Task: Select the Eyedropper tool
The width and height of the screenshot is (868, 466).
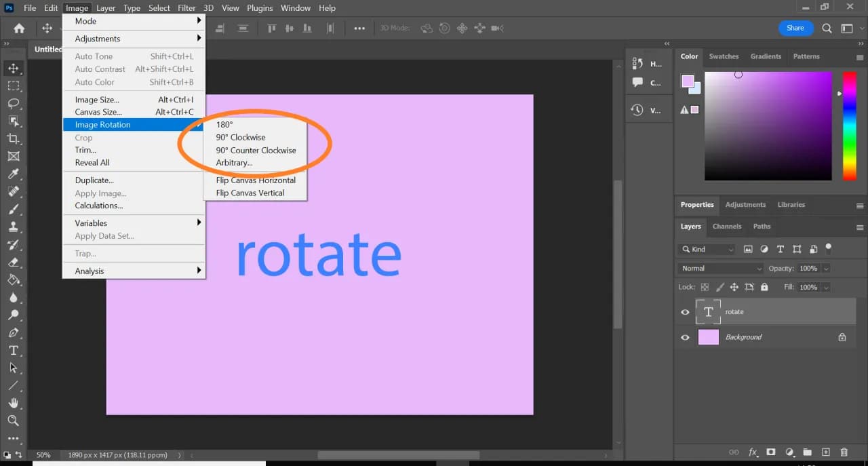Action: click(14, 174)
